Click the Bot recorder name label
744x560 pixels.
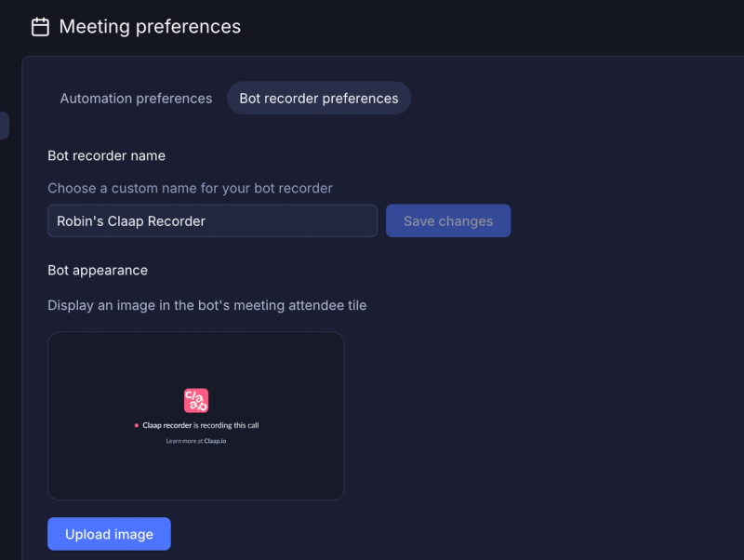coord(107,155)
